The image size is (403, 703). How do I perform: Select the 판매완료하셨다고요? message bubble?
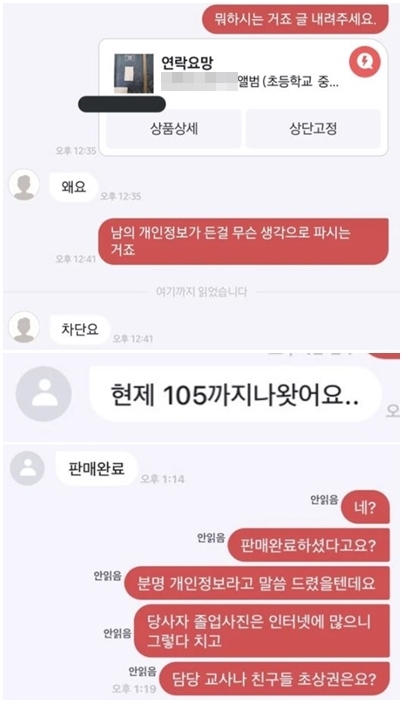coord(308,545)
